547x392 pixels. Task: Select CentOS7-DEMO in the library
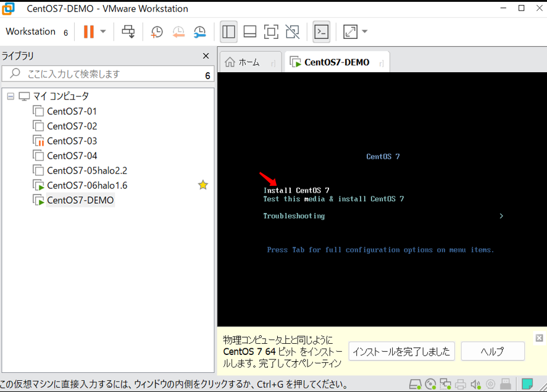click(x=81, y=200)
